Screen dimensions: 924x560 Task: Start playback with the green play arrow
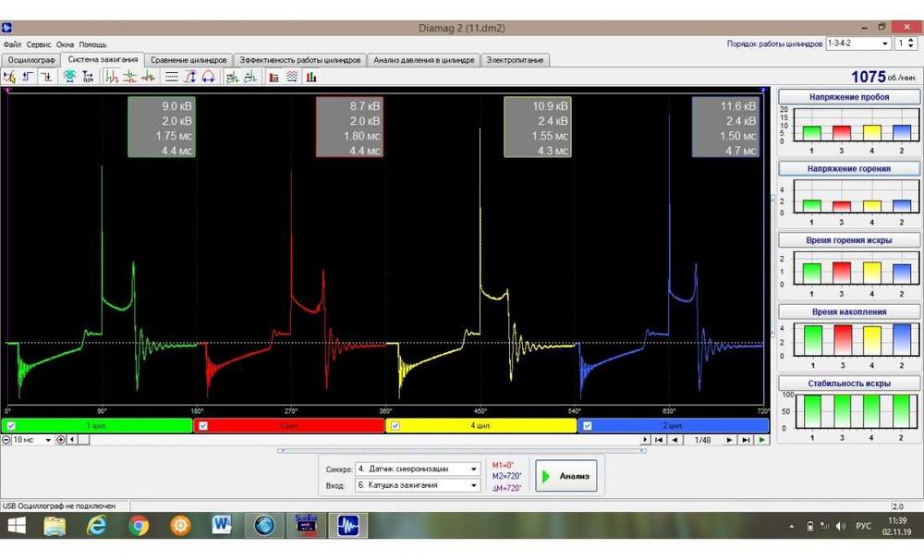pos(761,440)
